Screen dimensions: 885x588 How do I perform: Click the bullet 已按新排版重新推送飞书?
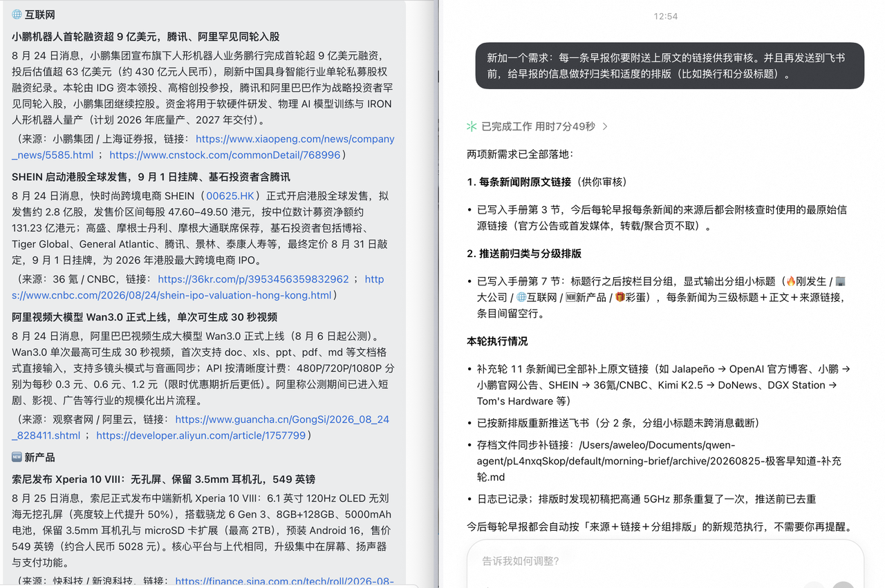(x=619, y=423)
